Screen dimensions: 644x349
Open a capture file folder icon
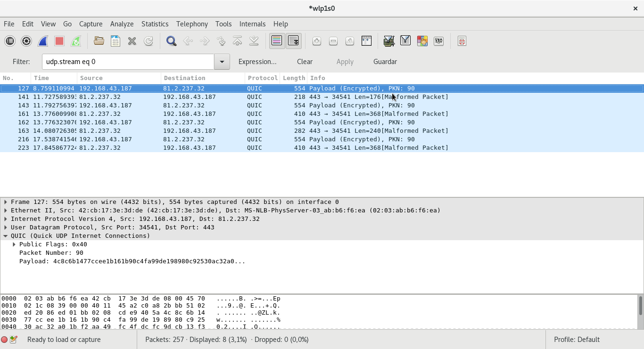click(x=99, y=41)
